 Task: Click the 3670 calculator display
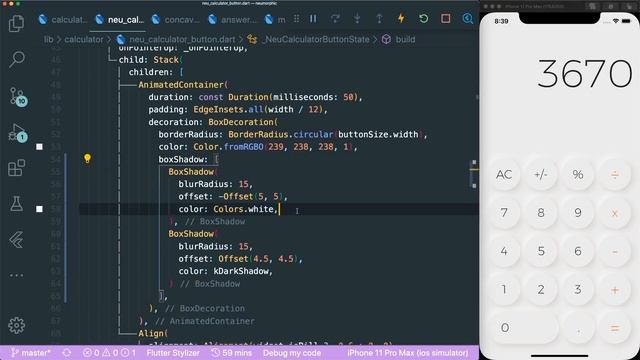[585, 74]
